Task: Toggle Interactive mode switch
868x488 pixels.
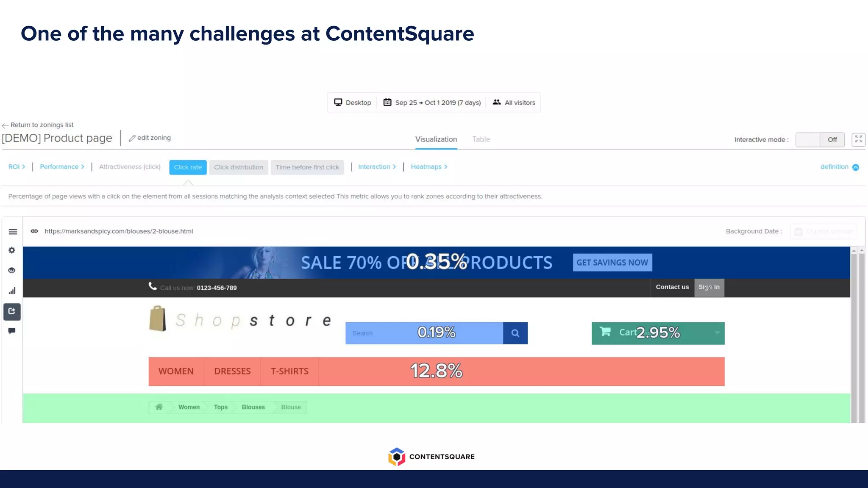Action: 820,139
